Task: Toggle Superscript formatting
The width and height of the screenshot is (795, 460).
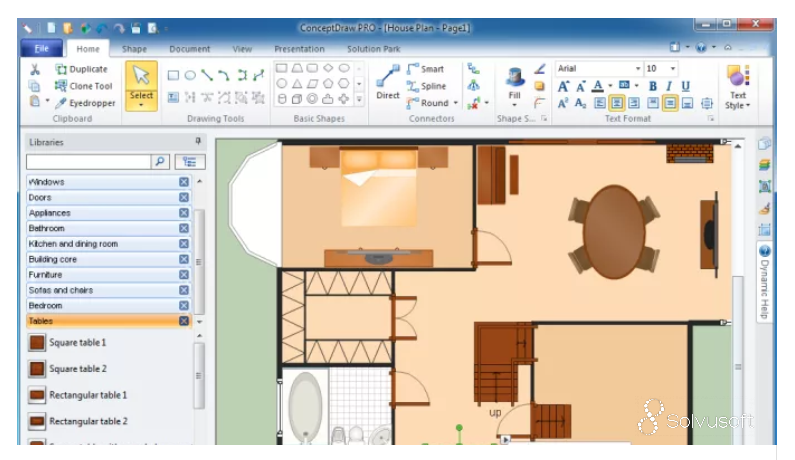Action: click(x=563, y=103)
